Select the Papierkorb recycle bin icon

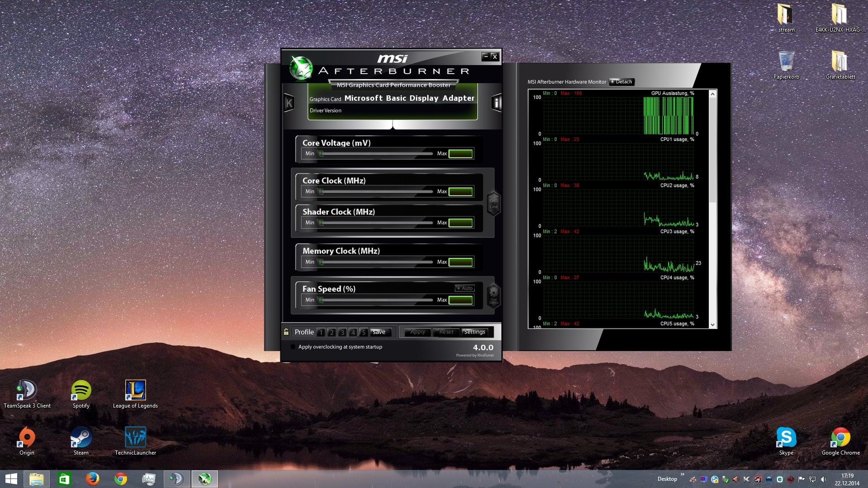(786, 65)
